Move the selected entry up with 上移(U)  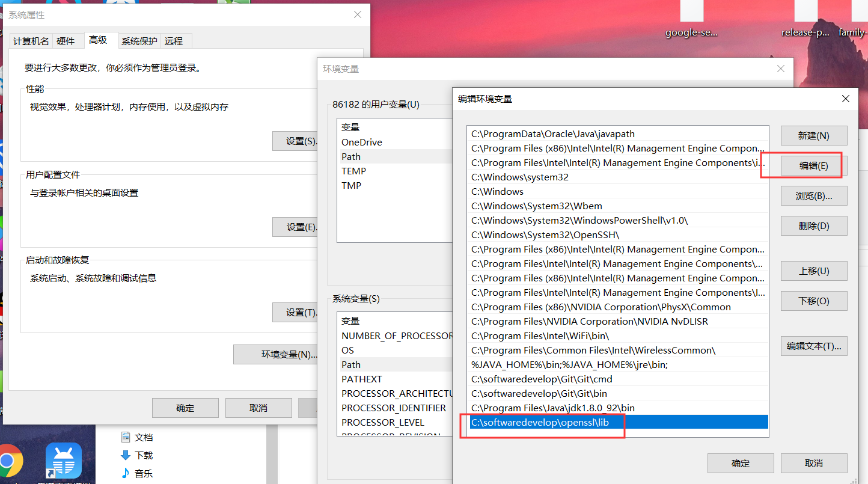(x=813, y=271)
